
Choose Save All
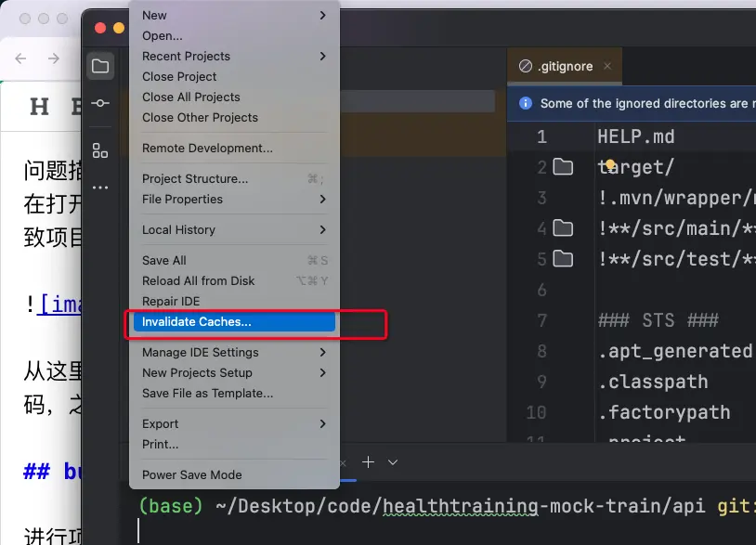pyautogui.click(x=234, y=260)
